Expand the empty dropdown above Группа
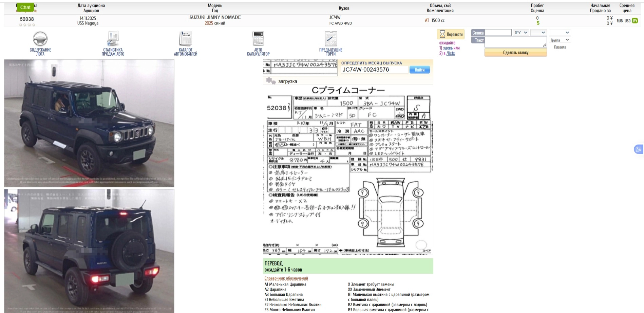The height and width of the screenshot is (313, 644). point(560,33)
